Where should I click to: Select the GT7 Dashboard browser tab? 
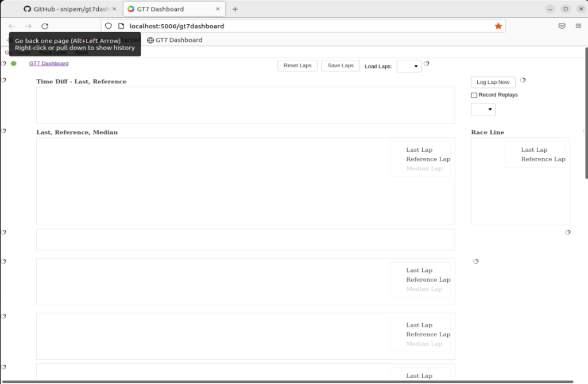point(175,9)
